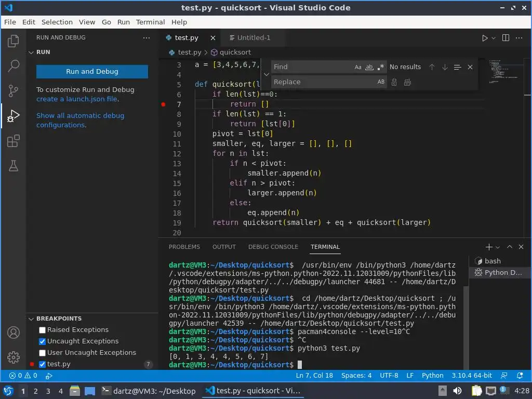Click the errors and warnings status indicator
This screenshot has width=532, height=399.
coord(23,376)
